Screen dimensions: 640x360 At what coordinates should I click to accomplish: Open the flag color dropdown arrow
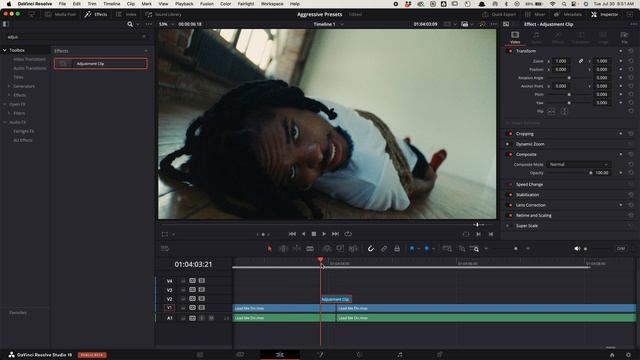[418, 249]
